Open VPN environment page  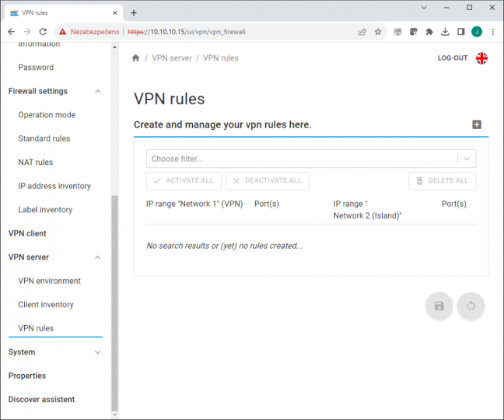pyautogui.click(x=49, y=281)
